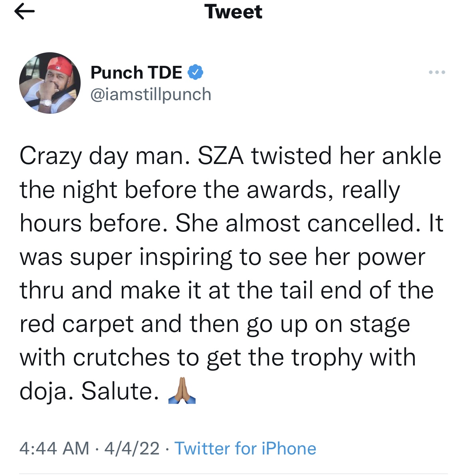
Task: Go back using the left arrow
Action: (x=24, y=12)
